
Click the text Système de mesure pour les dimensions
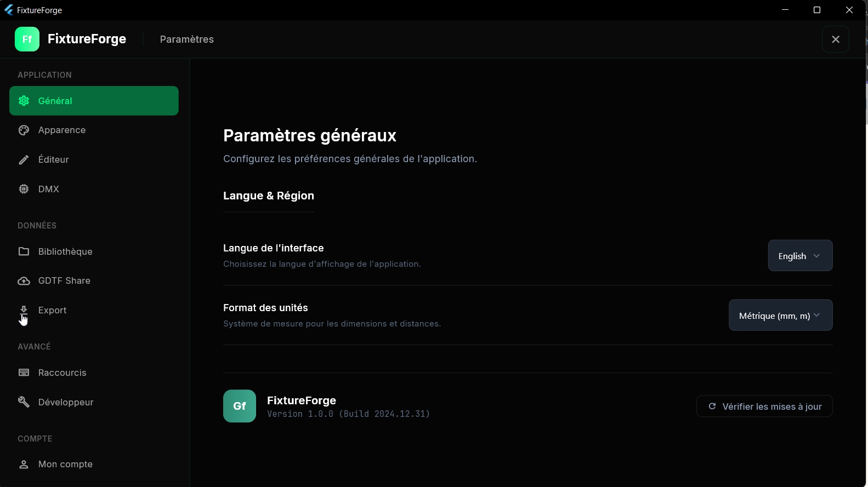332,324
